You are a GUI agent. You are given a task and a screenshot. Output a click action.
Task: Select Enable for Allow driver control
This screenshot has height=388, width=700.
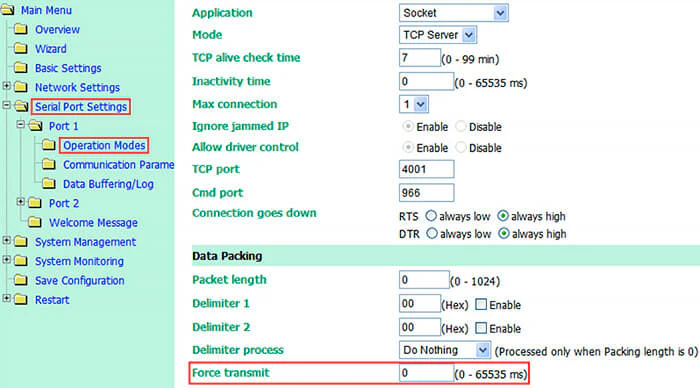tap(408, 147)
